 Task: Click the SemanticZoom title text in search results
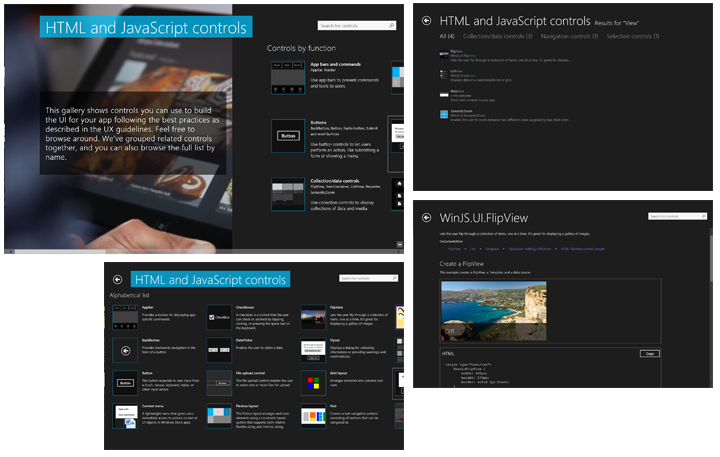(461, 111)
